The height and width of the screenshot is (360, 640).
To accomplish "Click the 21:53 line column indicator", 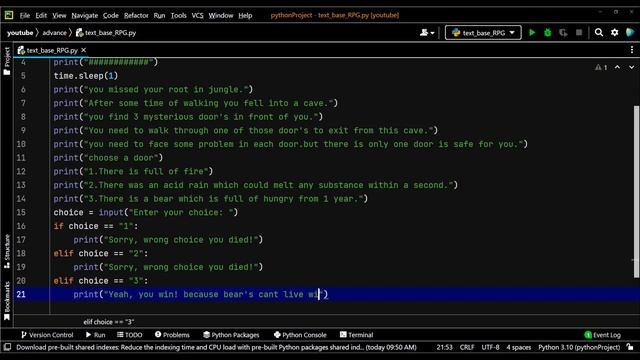I will [x=444, y=347].
